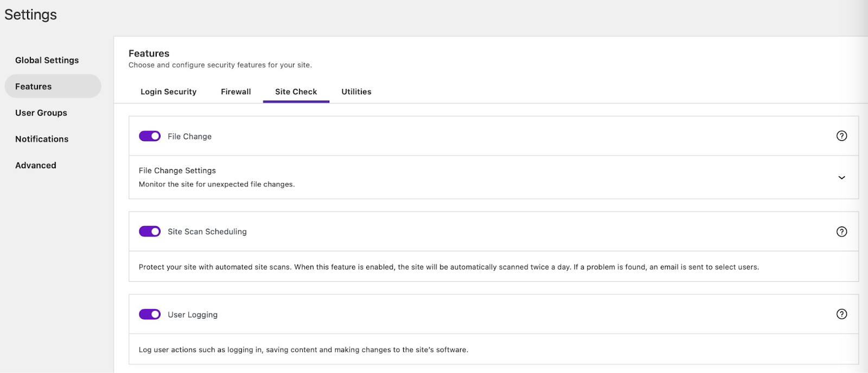Click the User Logging help icon
The width and height of the screenshot is (868, 373).
pyautogui.click(x=841, y=314)
